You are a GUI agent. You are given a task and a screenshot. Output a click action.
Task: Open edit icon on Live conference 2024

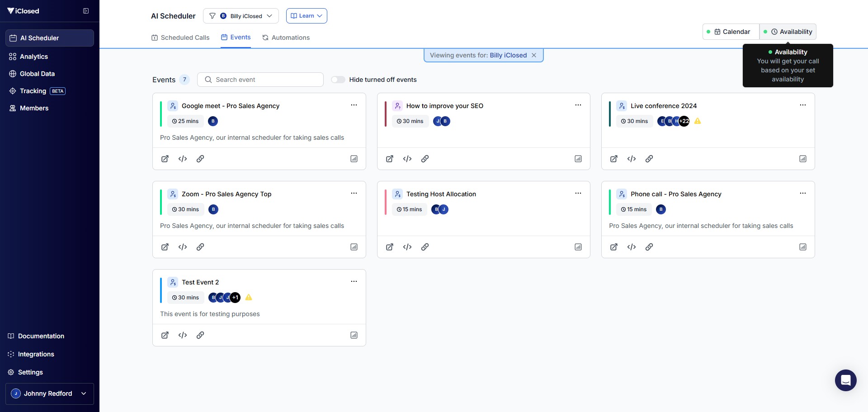point(614,159)
